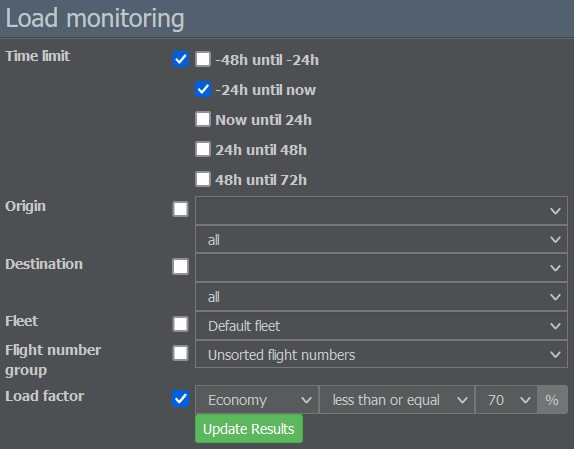Screen dimensions: 574x449
Task: Uncheck the -24h until now option
Action: (203, 89)
